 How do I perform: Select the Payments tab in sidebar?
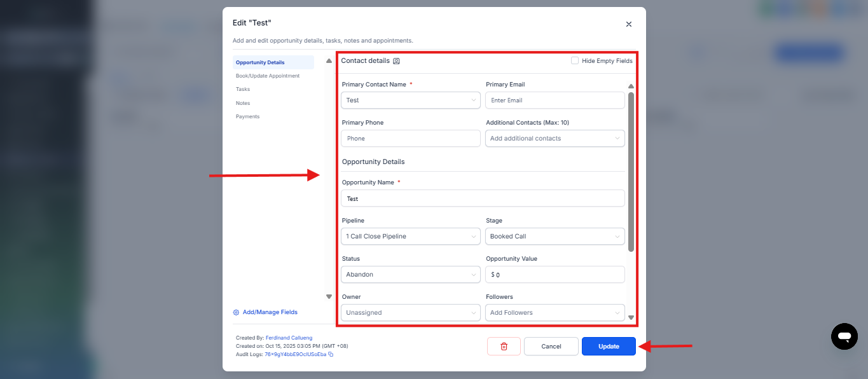(247, 116)
